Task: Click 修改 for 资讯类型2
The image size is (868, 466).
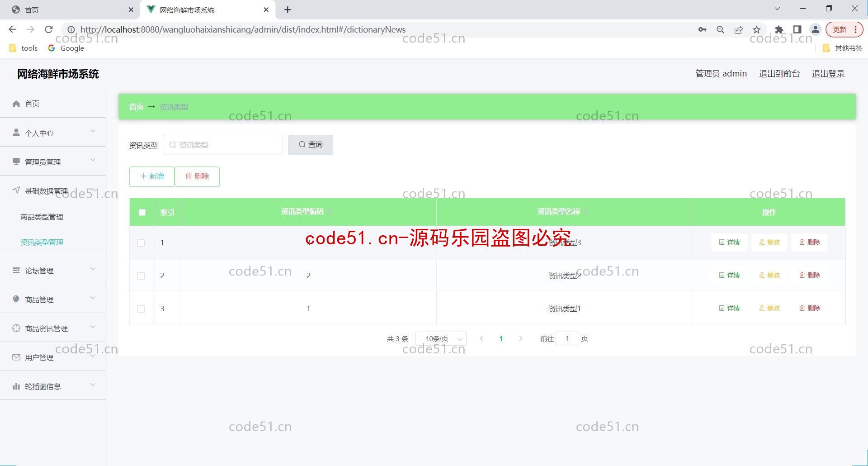Action: point(769,275)
